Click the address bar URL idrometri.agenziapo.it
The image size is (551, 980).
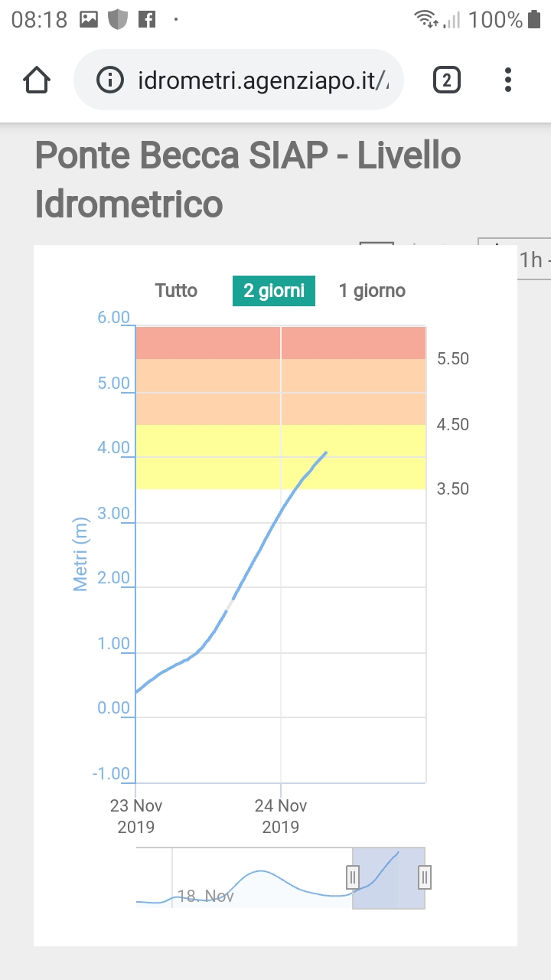pyautogui.click(x=263, y=80)
